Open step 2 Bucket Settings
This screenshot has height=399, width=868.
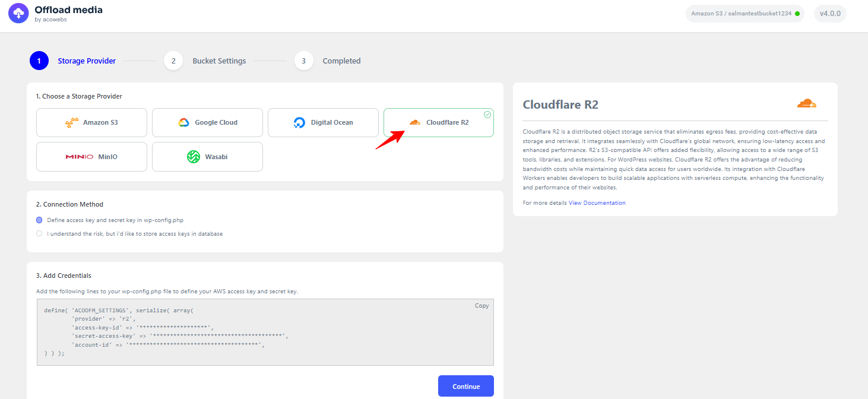(x=173, y=61)
